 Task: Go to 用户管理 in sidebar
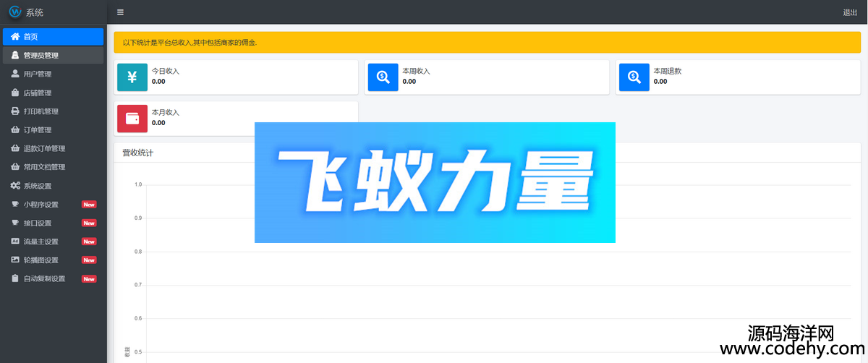[38, 74]
